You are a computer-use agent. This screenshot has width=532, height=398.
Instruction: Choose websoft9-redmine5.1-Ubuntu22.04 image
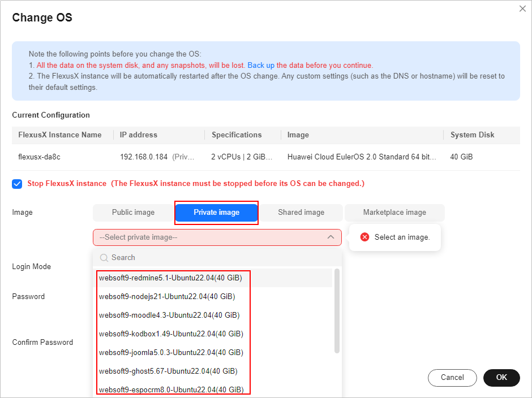tap(170, 278)
